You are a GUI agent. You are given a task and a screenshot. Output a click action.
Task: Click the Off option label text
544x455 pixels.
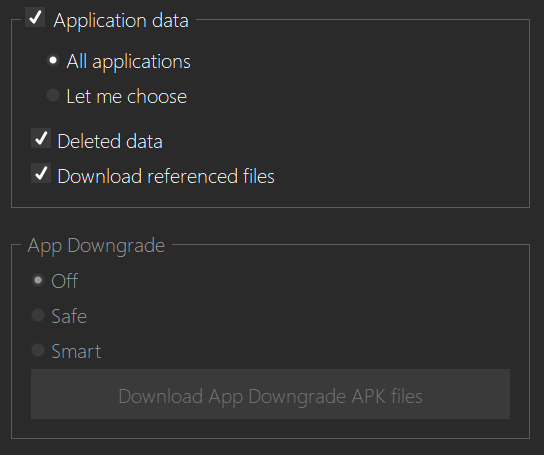click(x=65, y=281)
